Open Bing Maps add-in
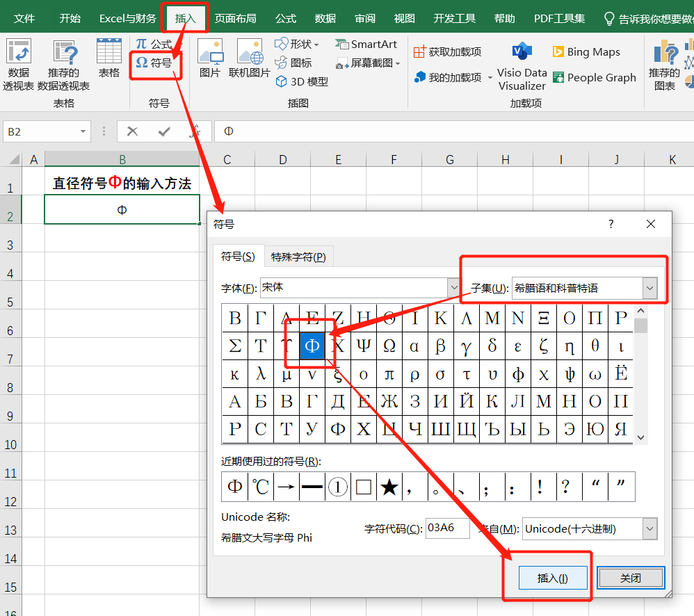This screenshot has height=616, width=694. coord(586,51)
